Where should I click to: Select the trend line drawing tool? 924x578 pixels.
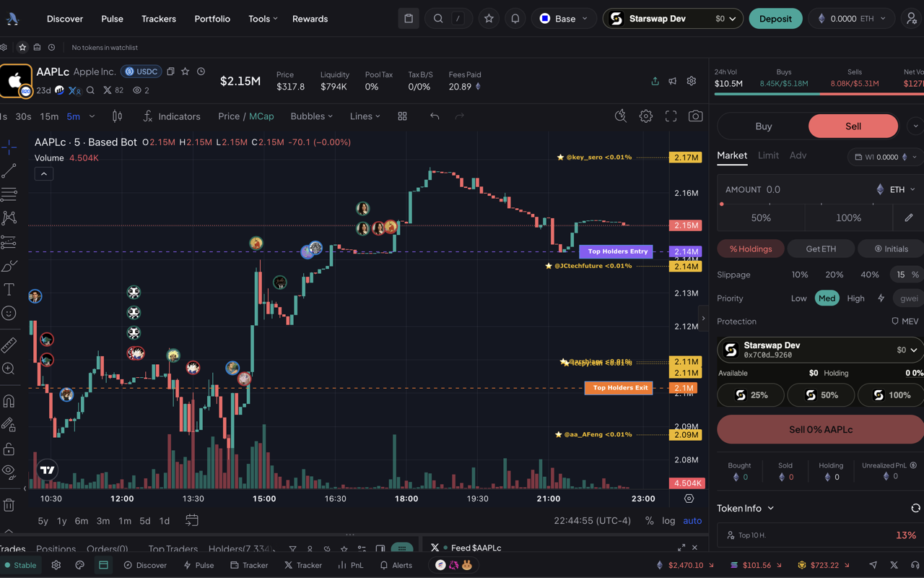coord(9,171)
